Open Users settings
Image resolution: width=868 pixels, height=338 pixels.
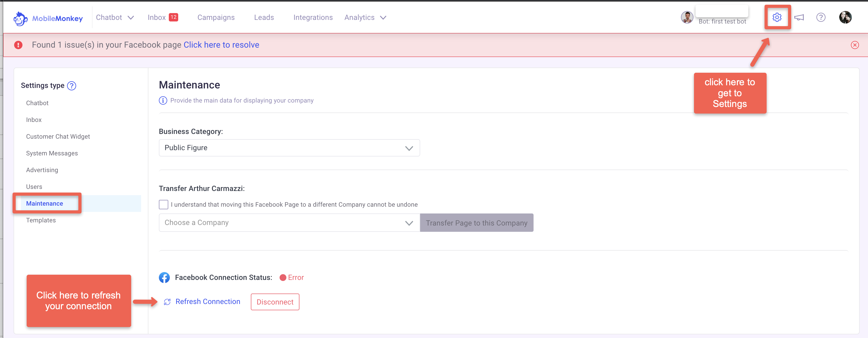(x=34, y=187)
